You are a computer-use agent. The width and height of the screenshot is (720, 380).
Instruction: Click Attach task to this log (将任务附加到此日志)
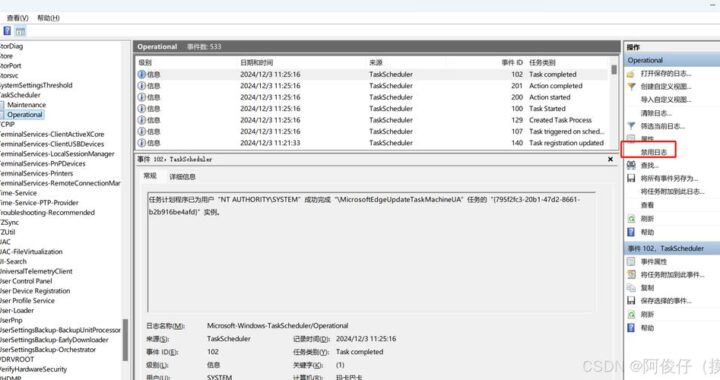tap(672, 191)
